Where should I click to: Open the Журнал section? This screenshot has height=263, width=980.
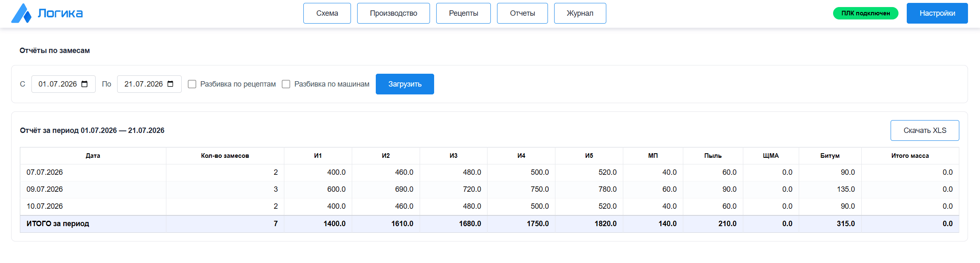coord(580,13)
